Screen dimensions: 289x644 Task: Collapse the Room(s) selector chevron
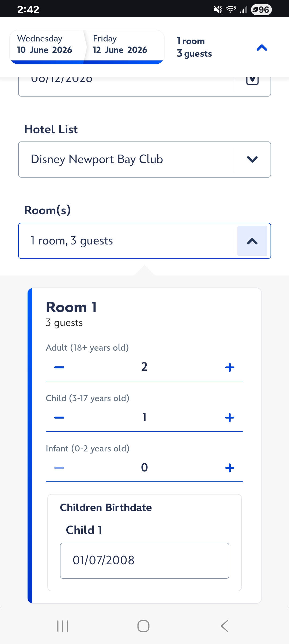click(x=252, y=241)
